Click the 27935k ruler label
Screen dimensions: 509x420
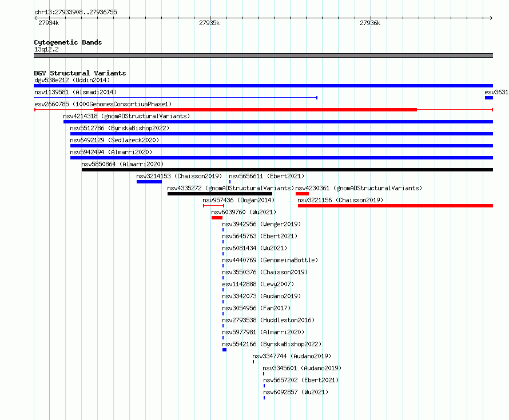point(209,23)
